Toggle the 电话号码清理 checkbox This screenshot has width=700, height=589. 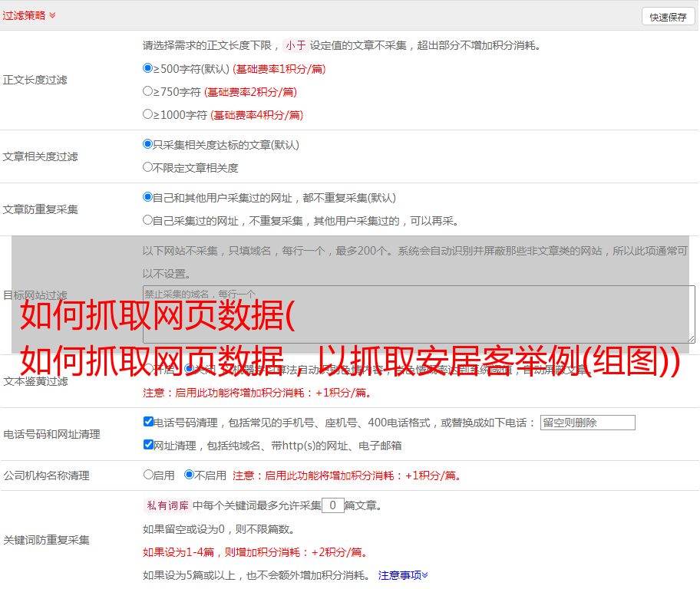[148, 422]
